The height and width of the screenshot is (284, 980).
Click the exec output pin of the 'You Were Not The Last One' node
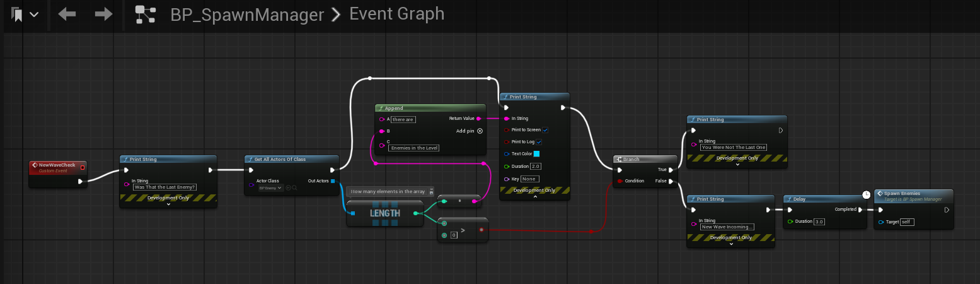[x=780, y=130]
